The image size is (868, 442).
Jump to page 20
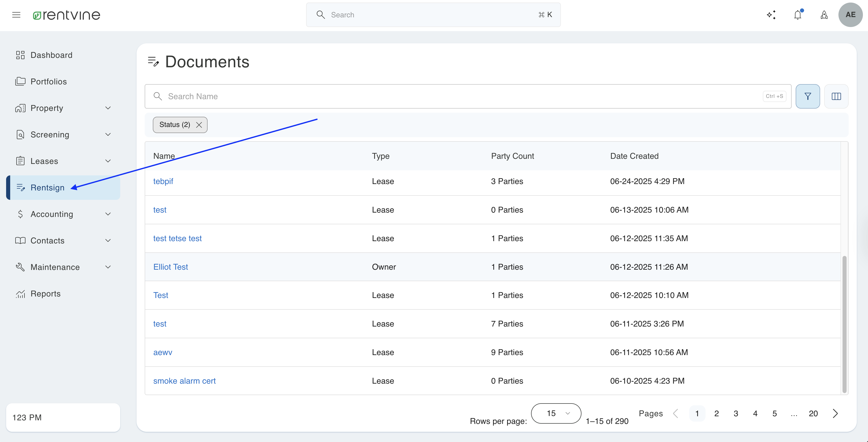813,413
